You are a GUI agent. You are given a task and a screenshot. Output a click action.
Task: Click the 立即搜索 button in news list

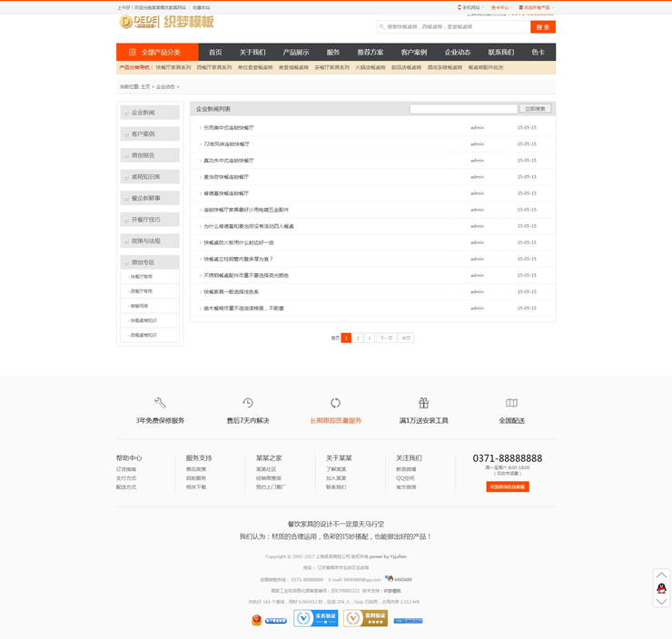(x=536, y=109)
